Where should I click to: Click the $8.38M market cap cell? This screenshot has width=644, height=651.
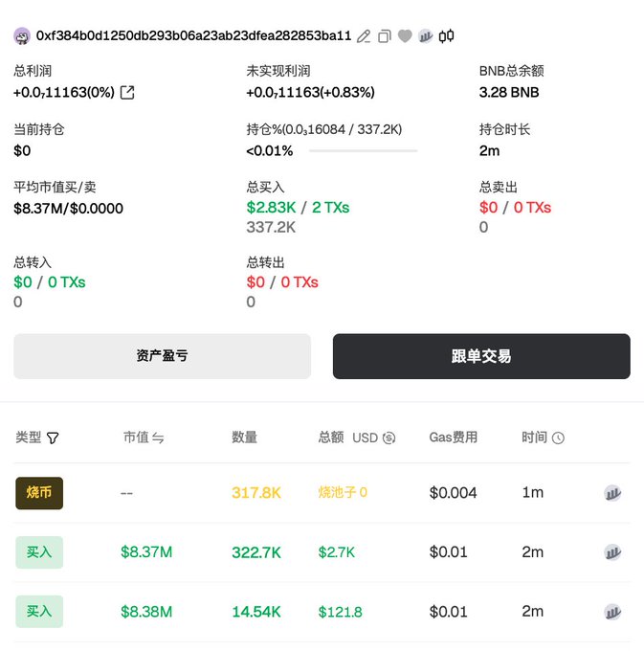(146, 612)
